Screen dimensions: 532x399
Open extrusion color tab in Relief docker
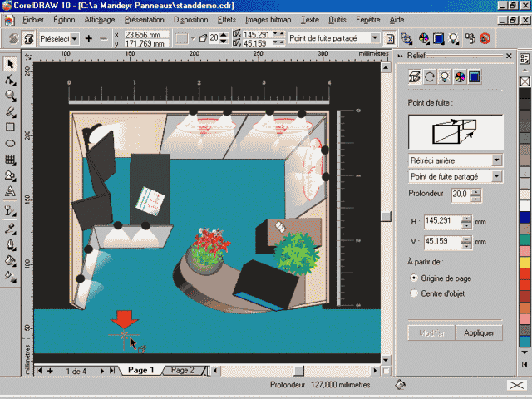tap(459, 76)
